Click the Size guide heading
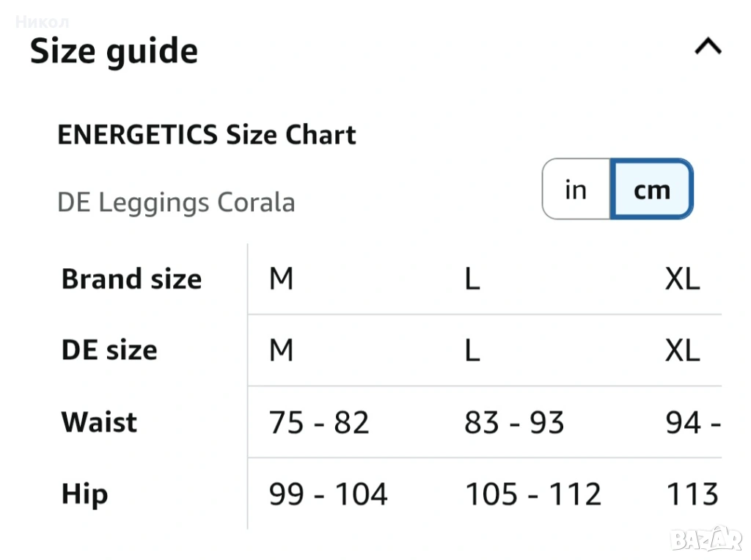The width and height of the screenshot is (751, 560). [114, 51]
